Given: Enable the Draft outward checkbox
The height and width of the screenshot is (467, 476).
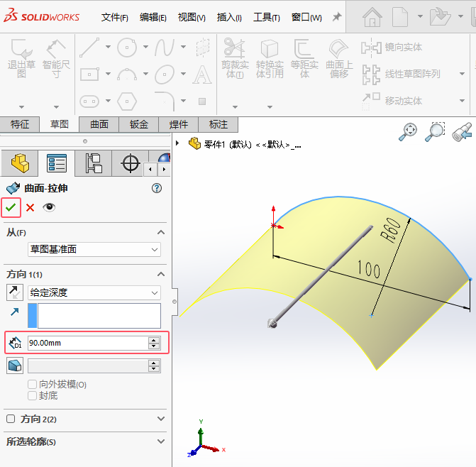Looking at the screenshot, I should coord(32,385).
